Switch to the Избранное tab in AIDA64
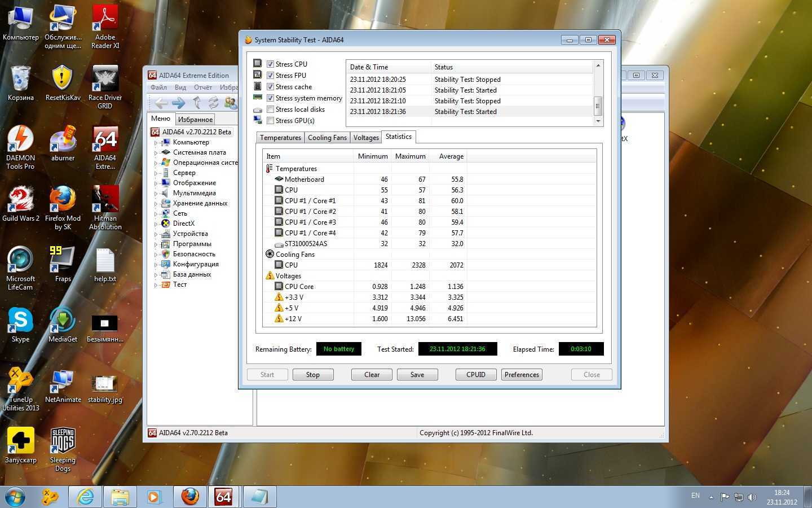Viewport: 812px width, 508px height. (195, 120)
